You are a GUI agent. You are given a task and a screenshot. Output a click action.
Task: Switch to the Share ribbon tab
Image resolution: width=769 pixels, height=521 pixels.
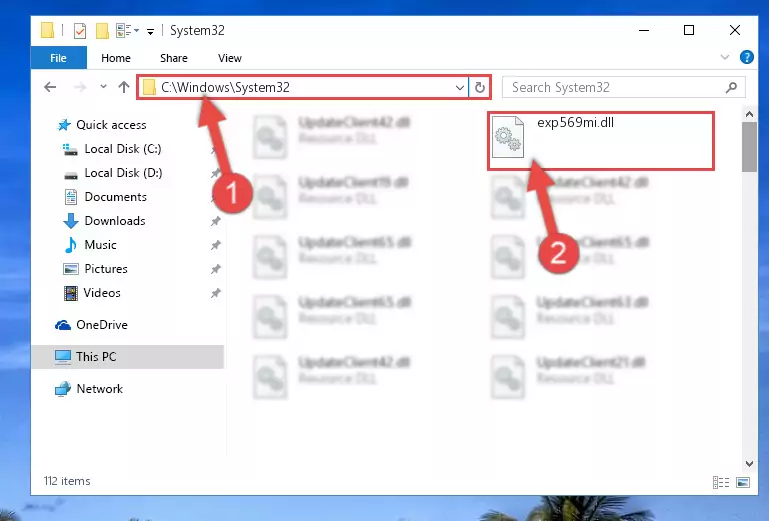pos(174,58)
